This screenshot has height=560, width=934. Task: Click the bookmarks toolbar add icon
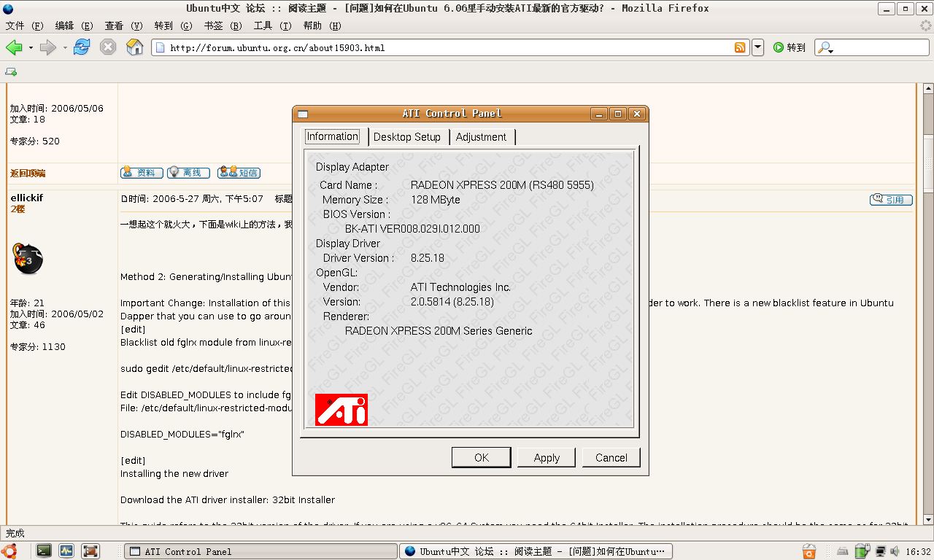11,71
